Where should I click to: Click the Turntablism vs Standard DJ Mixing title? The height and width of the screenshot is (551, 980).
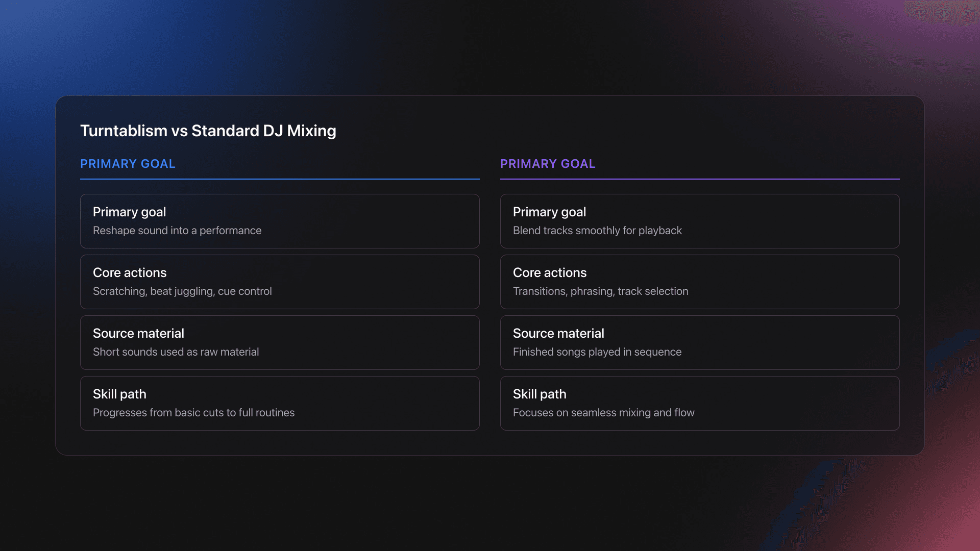tap(208, 131)
